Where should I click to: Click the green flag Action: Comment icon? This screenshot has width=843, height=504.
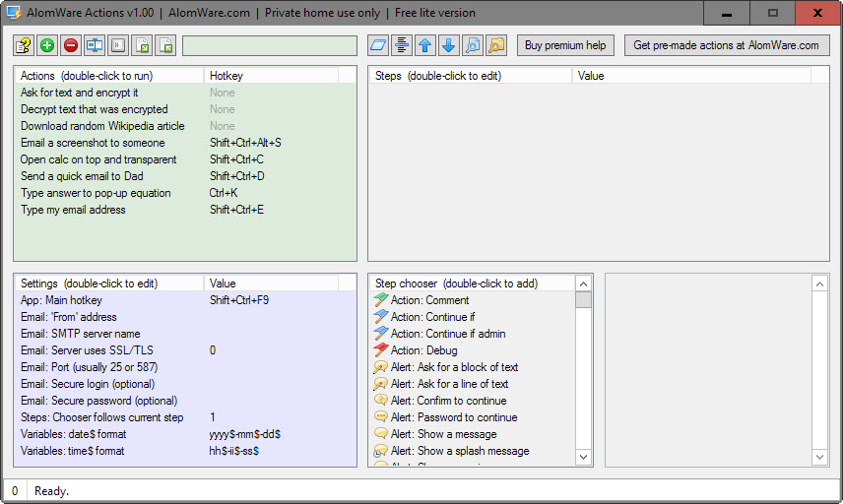coord(381,300)
